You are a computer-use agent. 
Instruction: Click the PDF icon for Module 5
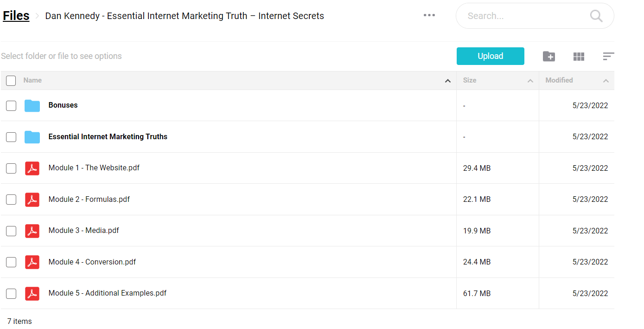click(32, 293)
